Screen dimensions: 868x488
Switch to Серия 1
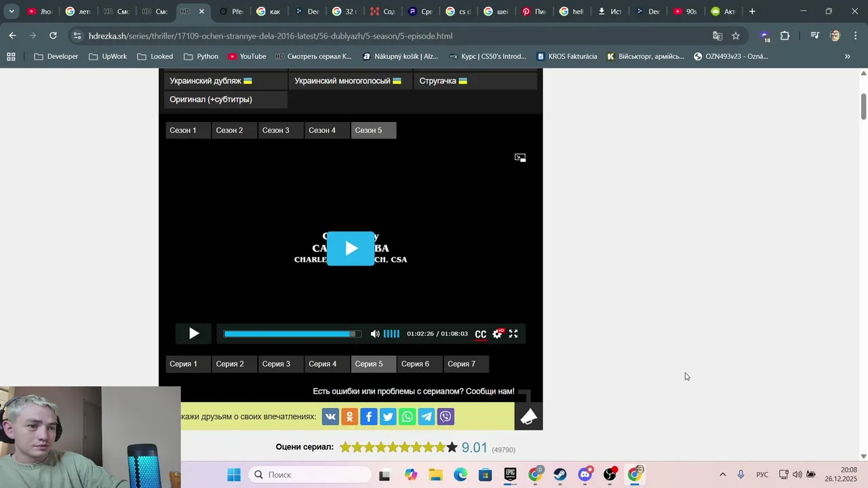(x=188, y=364)
